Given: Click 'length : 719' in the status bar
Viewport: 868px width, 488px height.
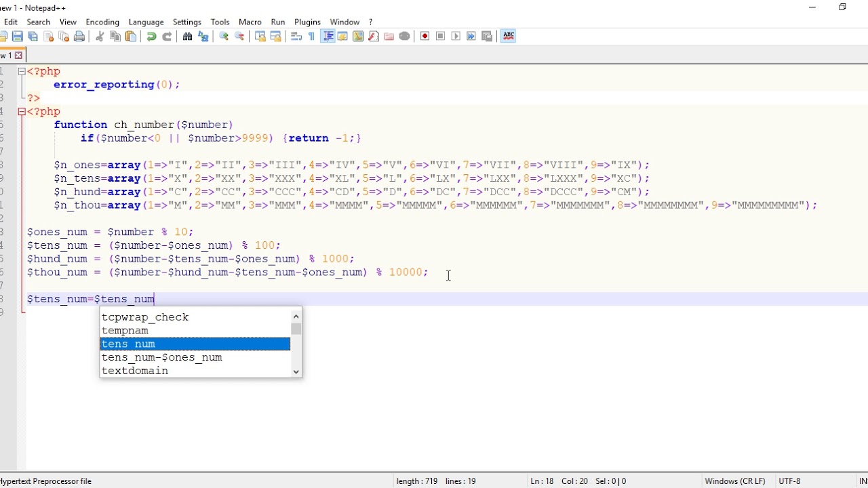Looking at the screenshot, I should 417,481.
